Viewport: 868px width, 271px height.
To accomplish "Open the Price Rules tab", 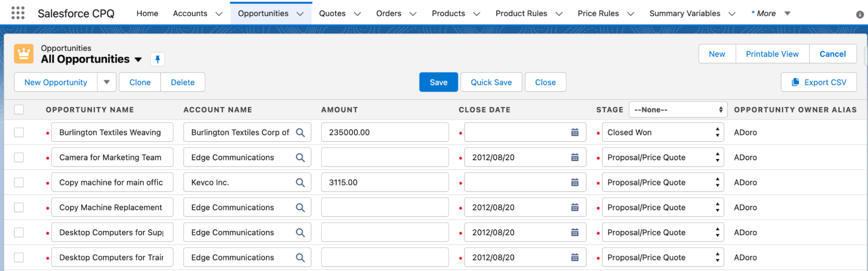I will [598, 13].
